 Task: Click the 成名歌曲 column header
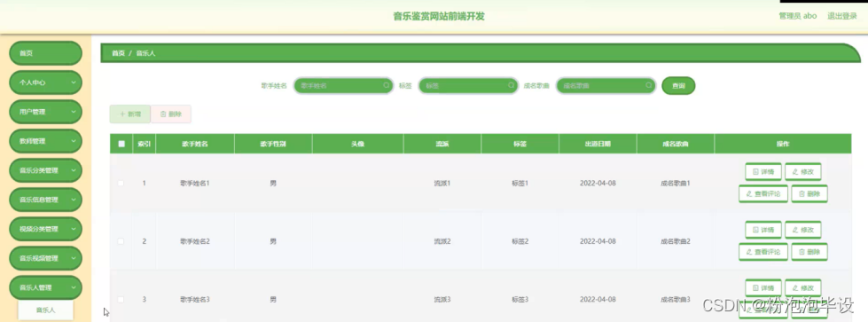tap(676, 144)
